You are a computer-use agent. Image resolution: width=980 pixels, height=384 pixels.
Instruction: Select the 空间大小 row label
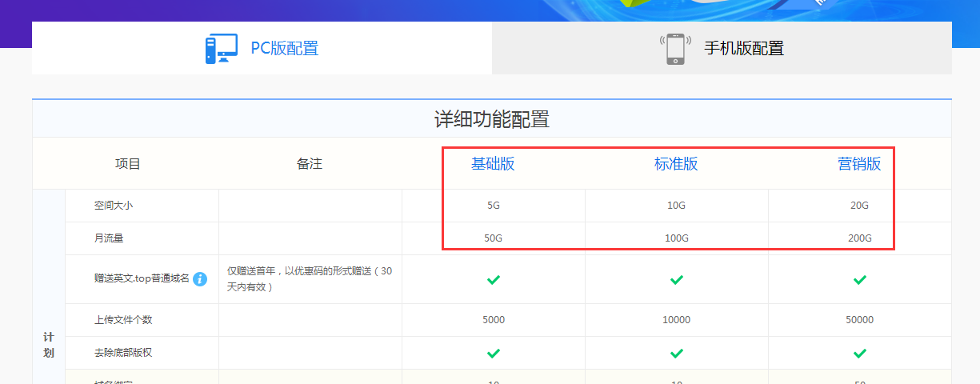[x=114, y=206]
